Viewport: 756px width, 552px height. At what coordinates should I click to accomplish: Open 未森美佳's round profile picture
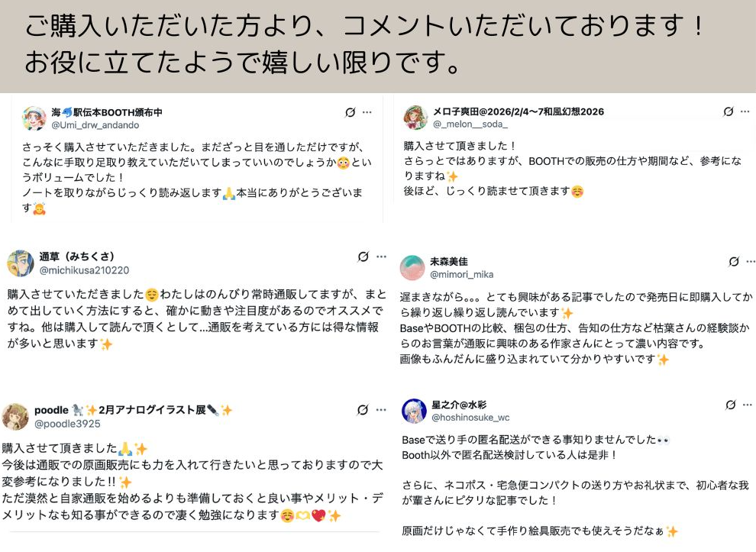[412, 268]
